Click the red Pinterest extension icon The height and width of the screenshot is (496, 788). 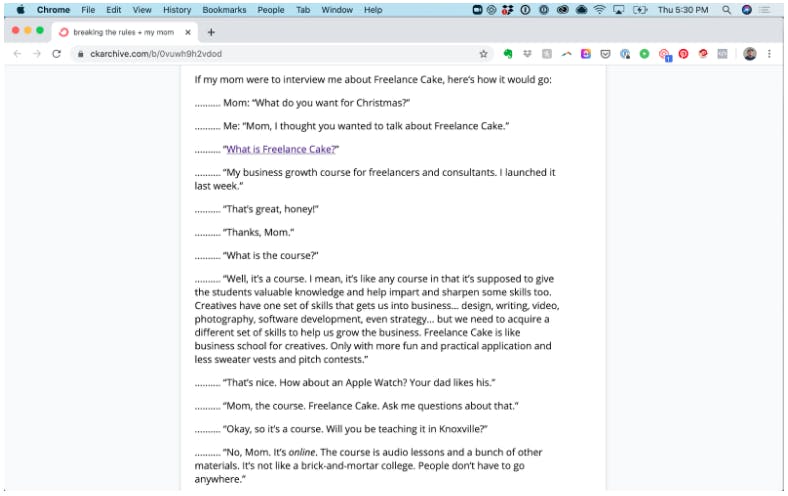(683, 54)
